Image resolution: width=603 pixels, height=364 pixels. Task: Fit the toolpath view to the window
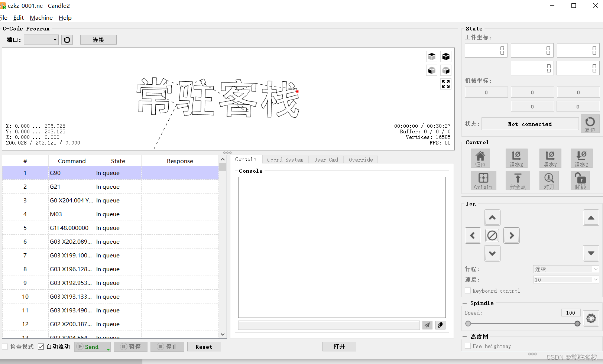pos(446,84)
